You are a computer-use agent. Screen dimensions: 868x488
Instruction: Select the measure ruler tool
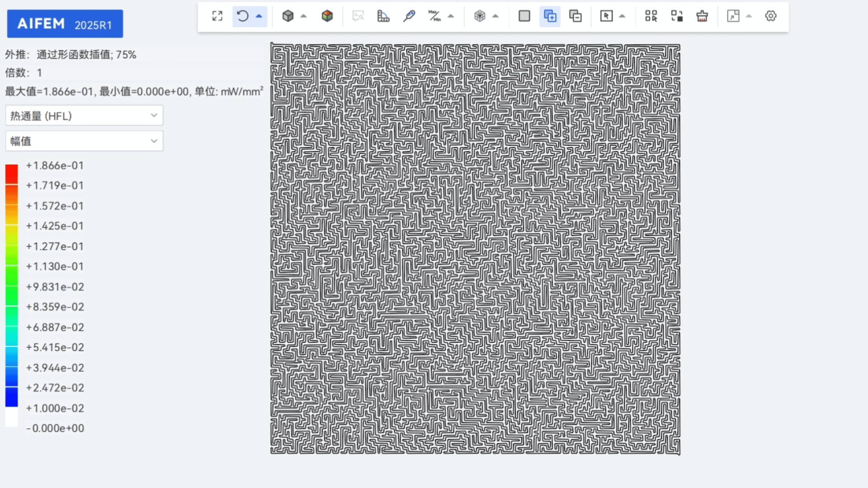point(383,16)
